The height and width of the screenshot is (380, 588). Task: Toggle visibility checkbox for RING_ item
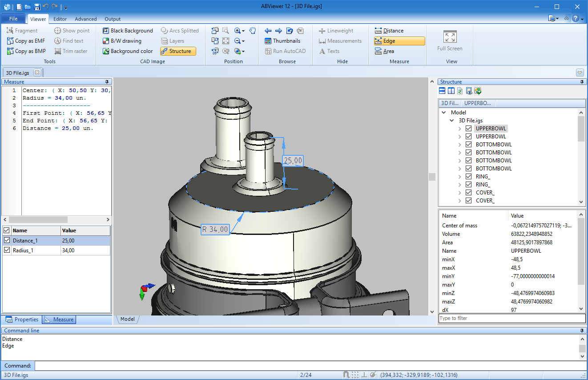(468, 177)
